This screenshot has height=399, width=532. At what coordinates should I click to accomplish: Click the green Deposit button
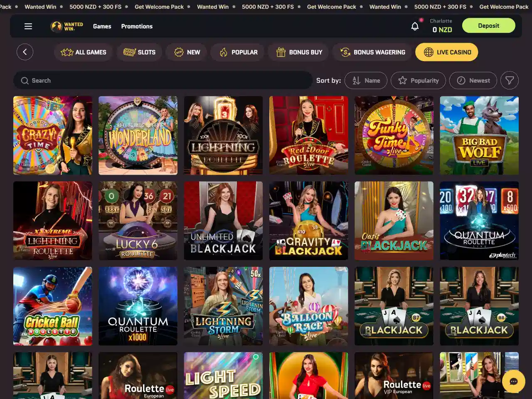(489, 26)
